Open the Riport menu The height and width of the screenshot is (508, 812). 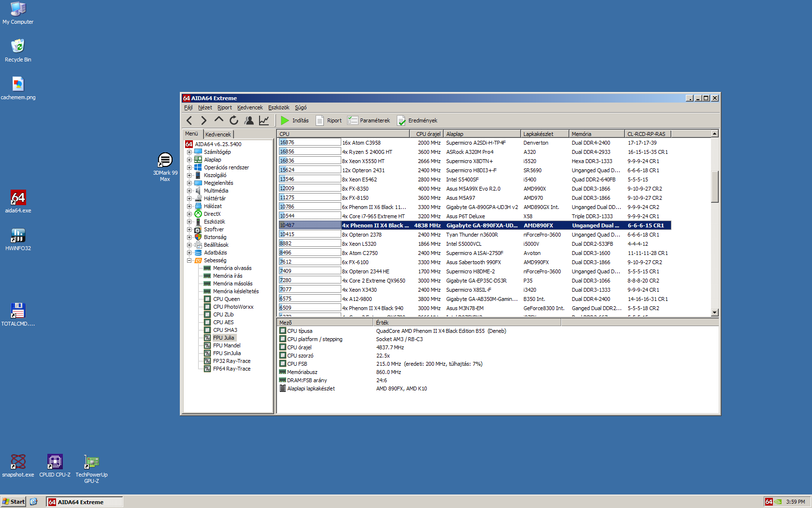click(225, 107)
